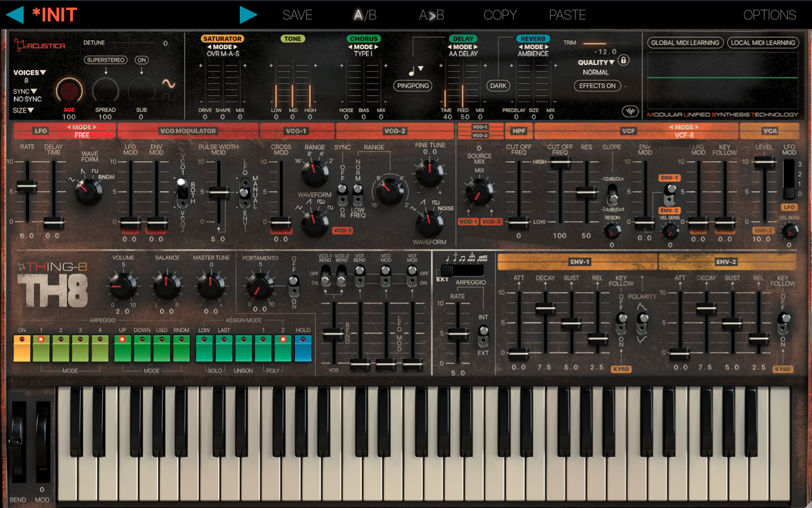This screenshot has height=508, width=812.
Task: Click the A/B compare option
Action: point(365,15)
